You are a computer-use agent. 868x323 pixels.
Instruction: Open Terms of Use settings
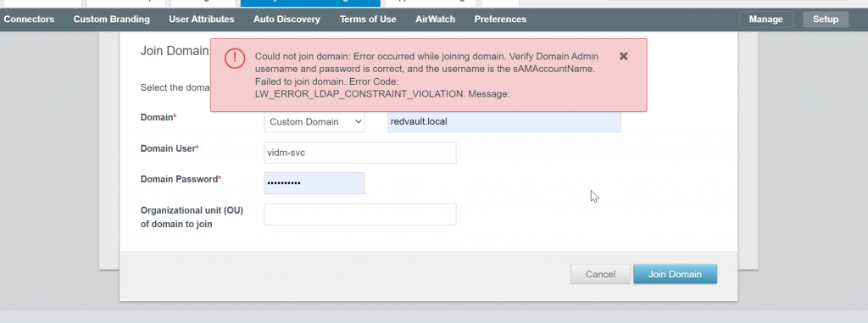368,19
